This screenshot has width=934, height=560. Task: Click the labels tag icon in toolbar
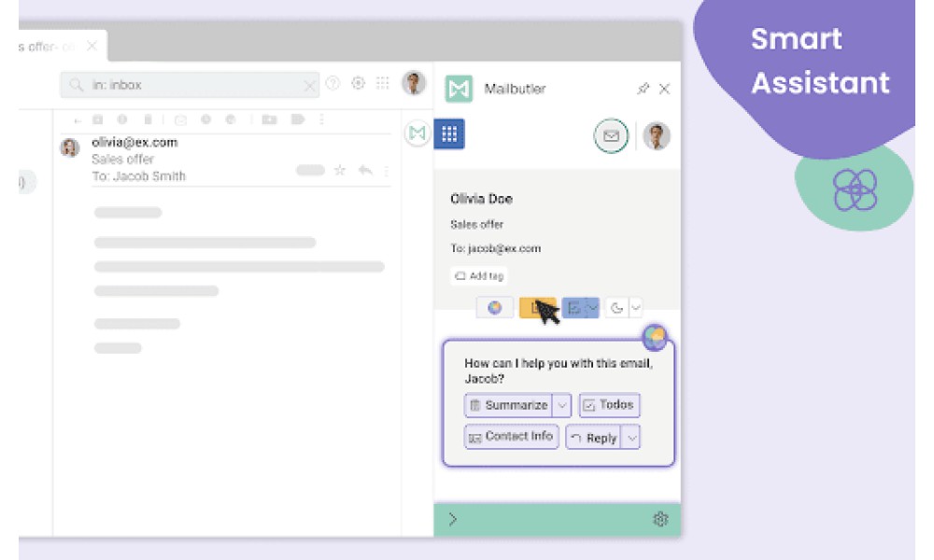(x=298, y=119)
